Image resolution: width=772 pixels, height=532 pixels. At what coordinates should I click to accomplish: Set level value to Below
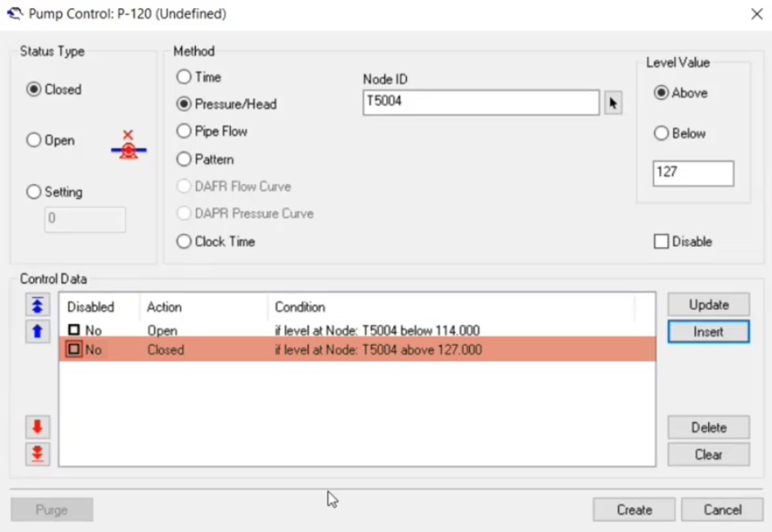680,133
